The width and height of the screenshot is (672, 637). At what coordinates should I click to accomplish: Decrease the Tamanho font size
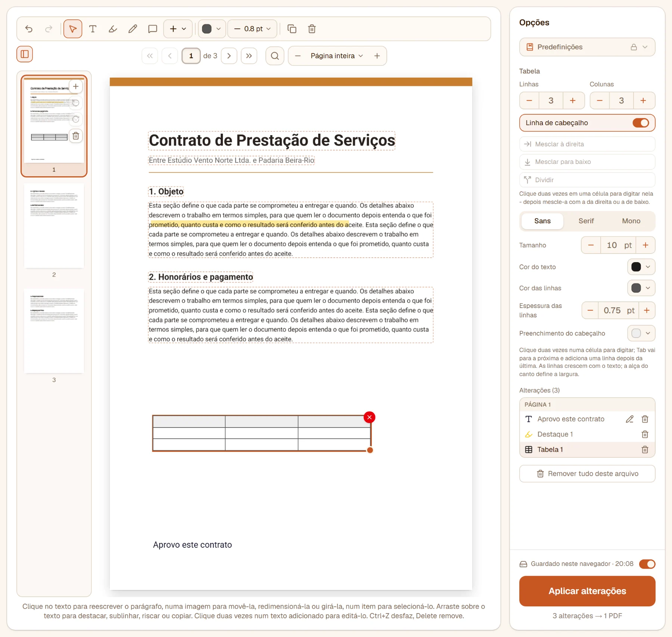pyautogui.click(x=591, y=245)
